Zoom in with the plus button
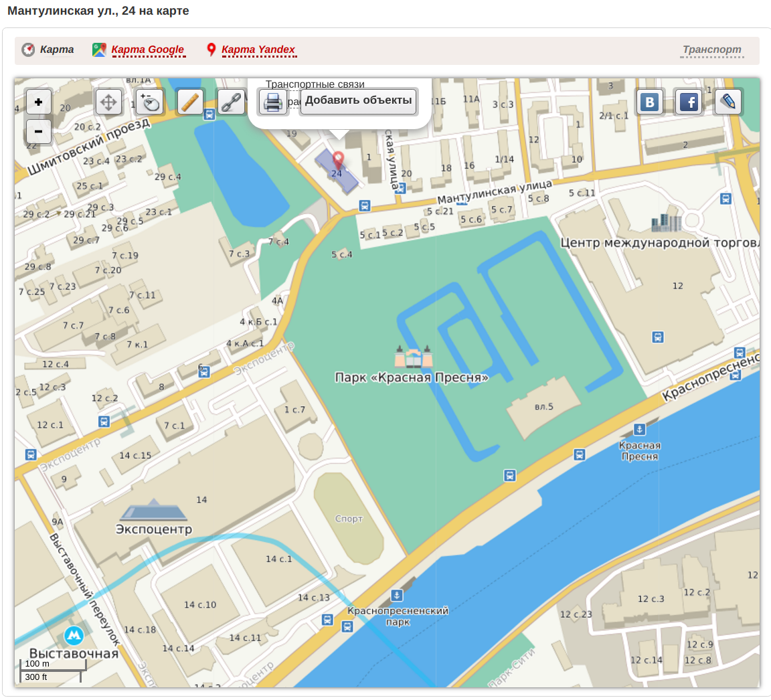The width and height of the screenshot is (771, 700). 38,102
